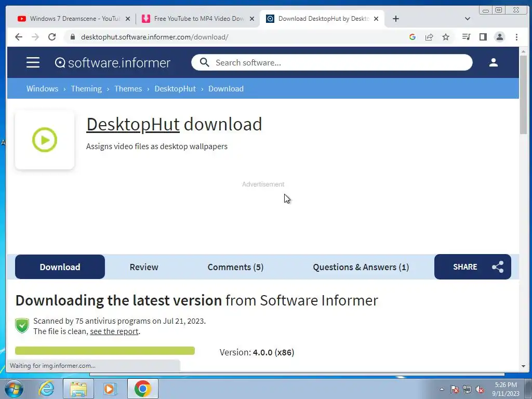Viewport: 532px width, 399px height.
Task: Click the share page icon
Action: point(429,37)
